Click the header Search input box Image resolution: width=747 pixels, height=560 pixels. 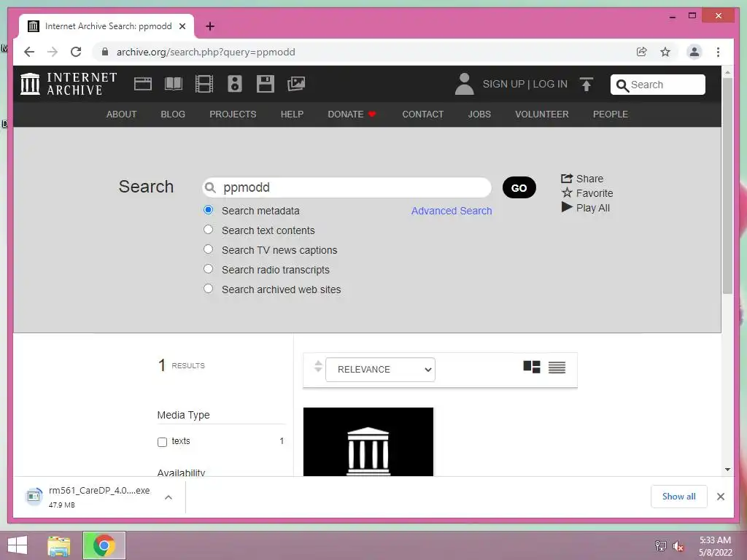click(658, 85)
